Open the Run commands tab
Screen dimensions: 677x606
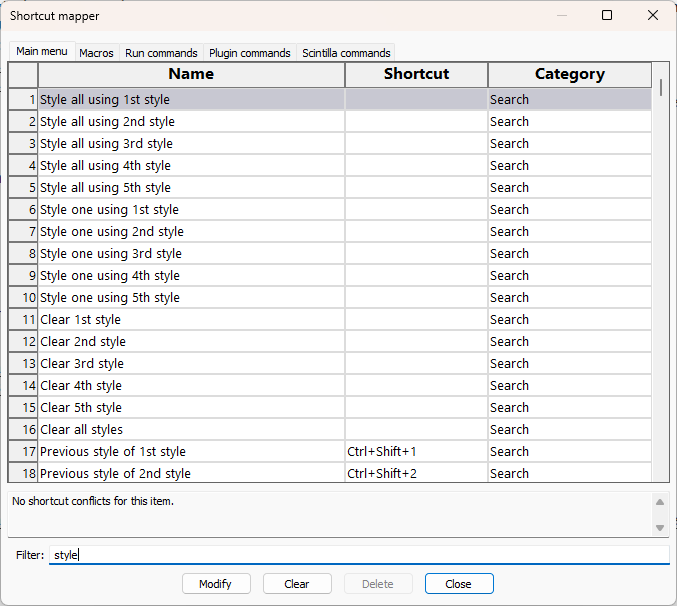[x=161, y=53]
